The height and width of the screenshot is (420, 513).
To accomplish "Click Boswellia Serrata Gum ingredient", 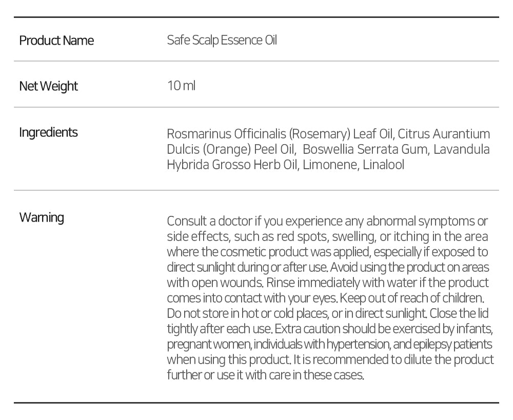I will click(x=365, y=149).
